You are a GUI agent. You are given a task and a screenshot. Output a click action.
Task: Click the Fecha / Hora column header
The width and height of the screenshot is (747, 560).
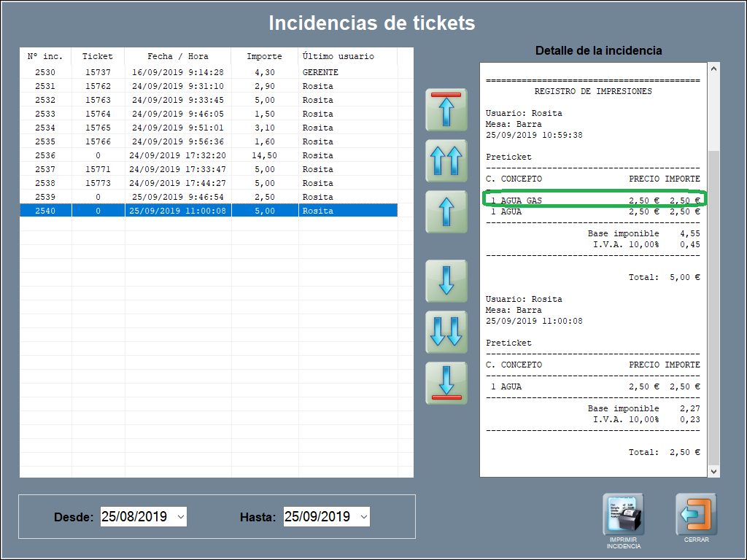(x=178, y=56)
